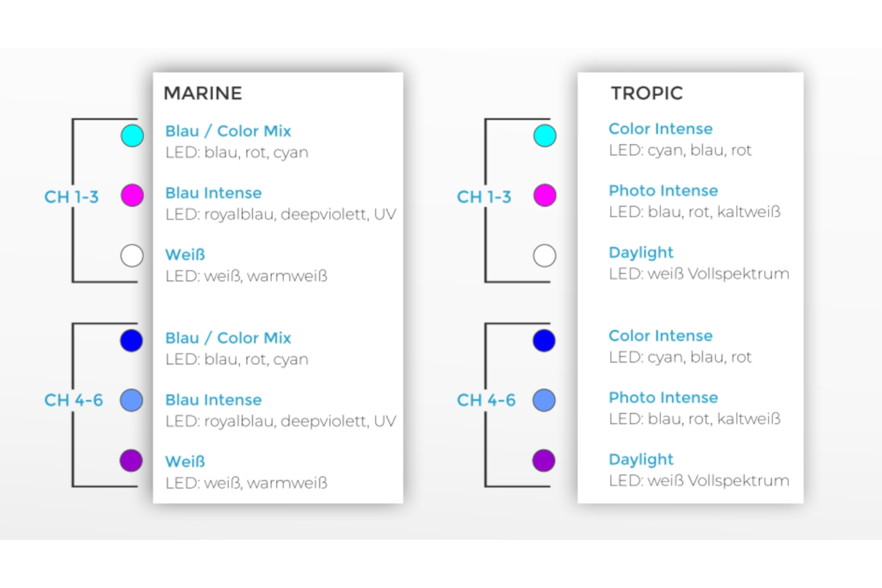Click the Marine CH 4-6 channel label
The image size is (882, 588).
(73, 400)
